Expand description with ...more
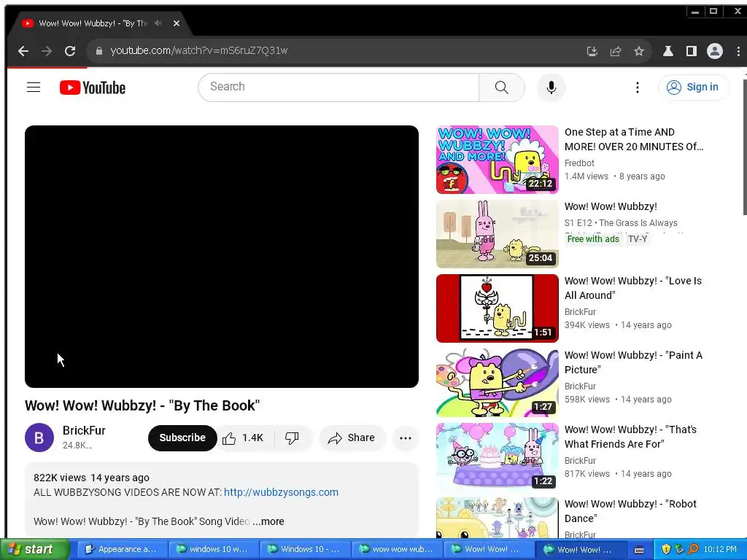The image size is (747, 560). coord(268,521)
